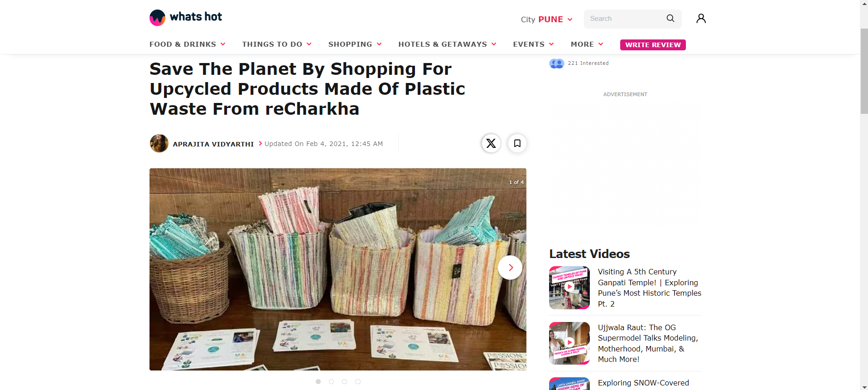Open the City PUNE dropdown

click(547, 19)
